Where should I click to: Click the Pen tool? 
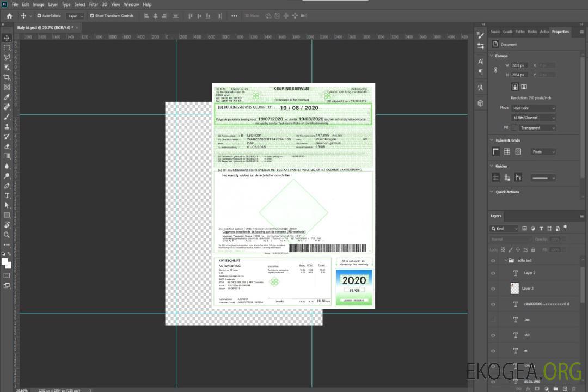7,186
